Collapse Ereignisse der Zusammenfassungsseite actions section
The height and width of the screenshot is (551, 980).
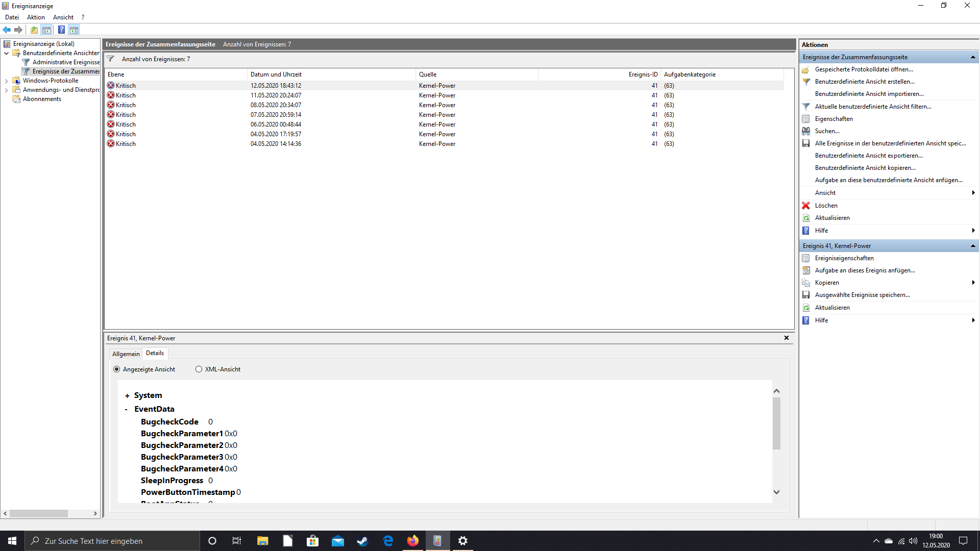pyautogui.click(x=973, y=57)
